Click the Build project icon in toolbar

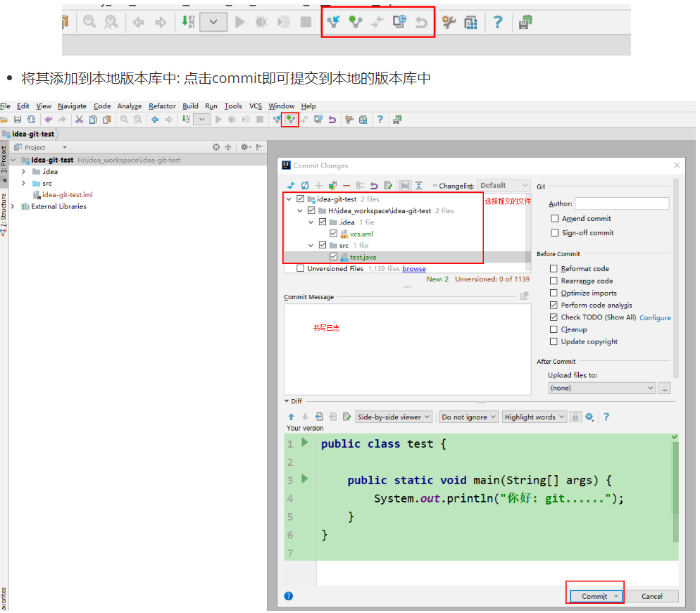(x=186, y=120)
